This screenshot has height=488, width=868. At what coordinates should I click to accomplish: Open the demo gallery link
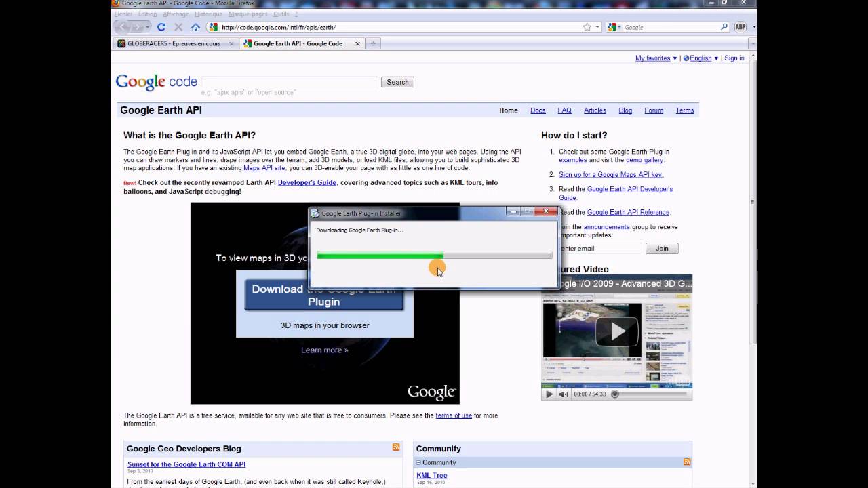[x=644, y=160]
